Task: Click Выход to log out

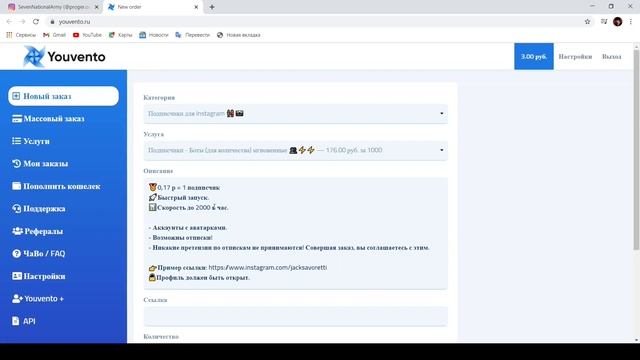Action: (611, 57)
